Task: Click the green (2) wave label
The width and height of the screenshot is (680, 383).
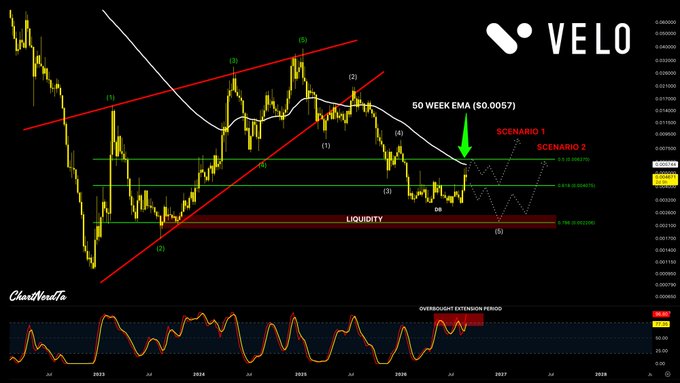Action: [160, 249]
